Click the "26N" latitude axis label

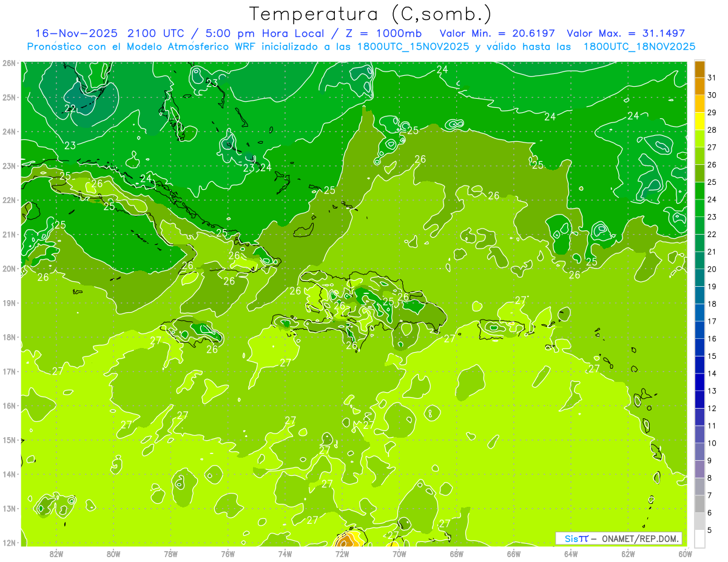tap(9, 63)
